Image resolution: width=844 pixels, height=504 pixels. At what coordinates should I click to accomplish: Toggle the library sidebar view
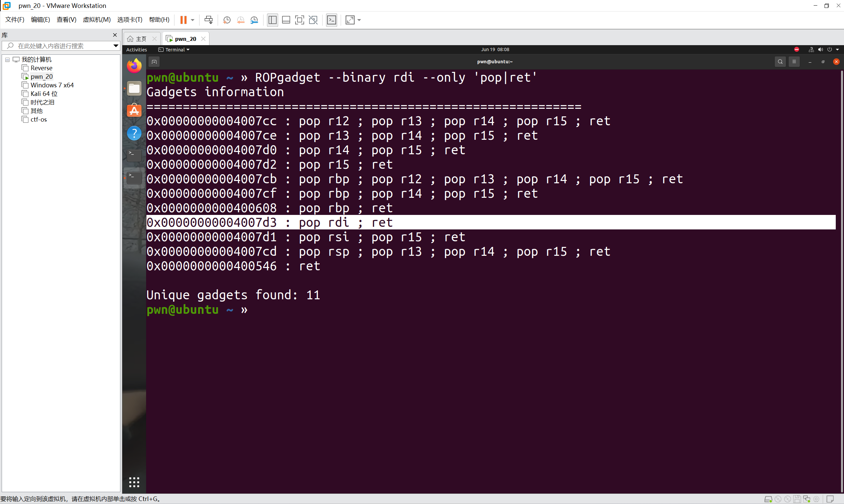[x=272, y=20]
